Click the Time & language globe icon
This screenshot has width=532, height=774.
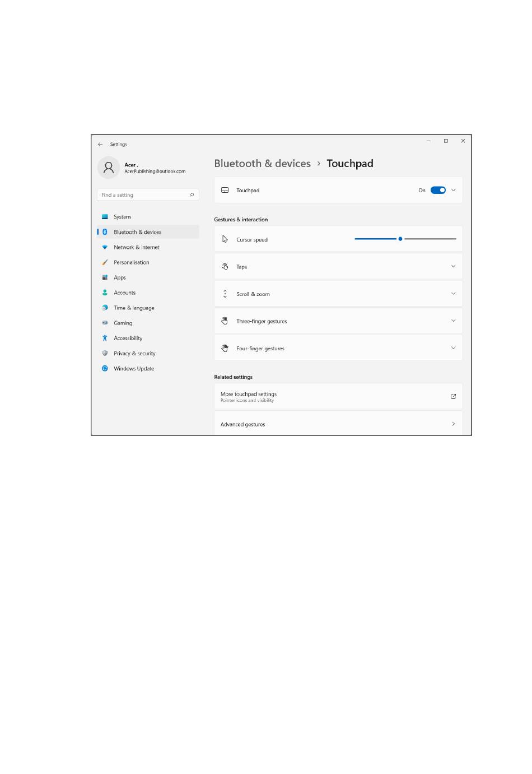105,308
